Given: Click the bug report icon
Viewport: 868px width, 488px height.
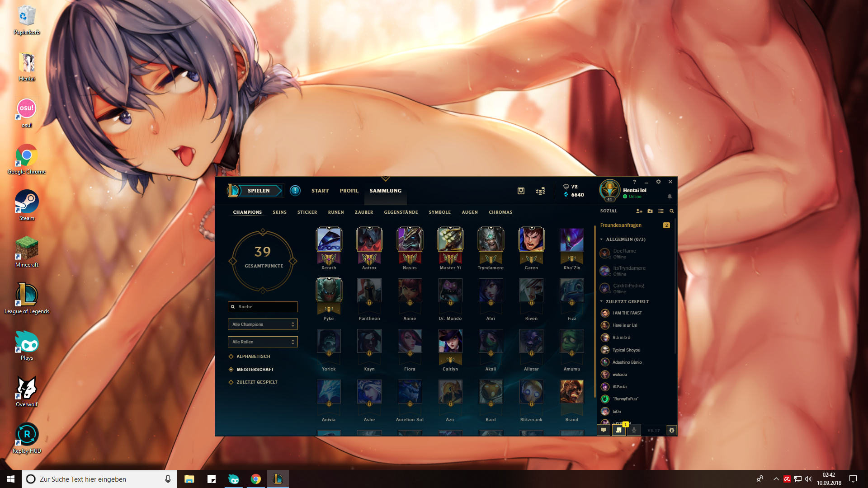Looking at the screenshot, I should pyautogui.click(x=672, y=430).
